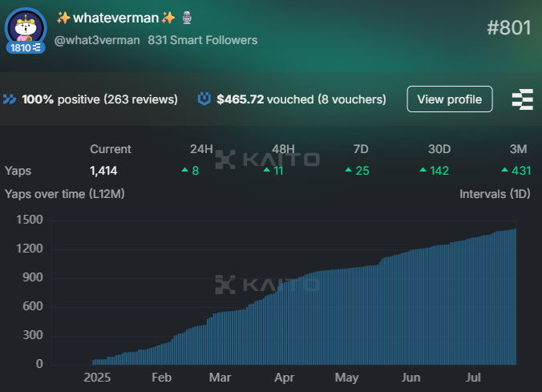Click the 48H column header
The height and width of the screenshot is (392, 542).
pyautogui.click(x=283, y=149)
